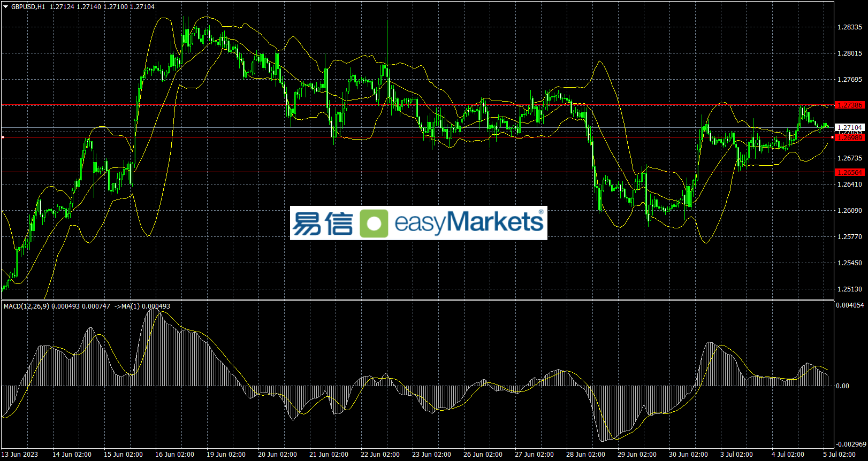This screenshot has height=461, width=868.
Task: Click the 26 Jun 02:00 time label
Action: tap(483, 455)
